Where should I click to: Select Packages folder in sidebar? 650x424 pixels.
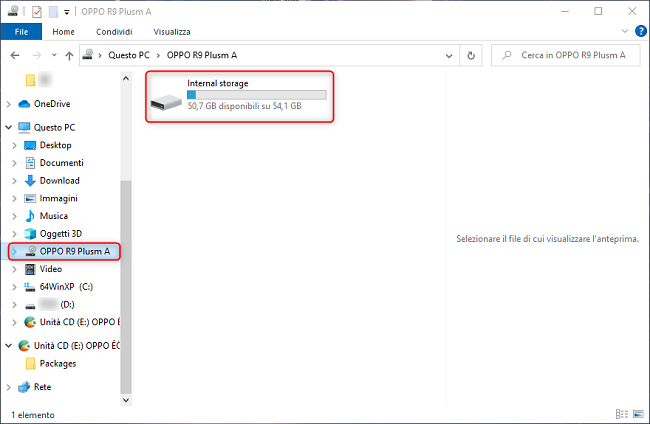pos(58,363)
